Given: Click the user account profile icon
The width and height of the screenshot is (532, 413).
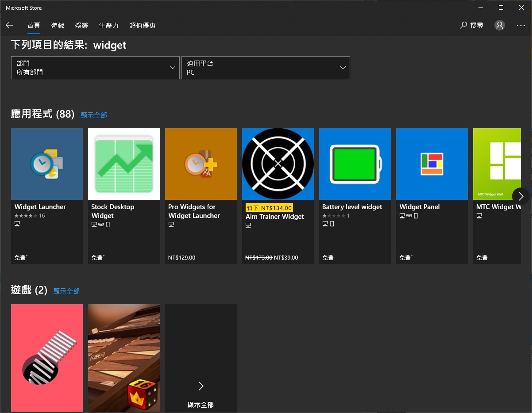Looking at the screenshot, I should coord(500,25).
